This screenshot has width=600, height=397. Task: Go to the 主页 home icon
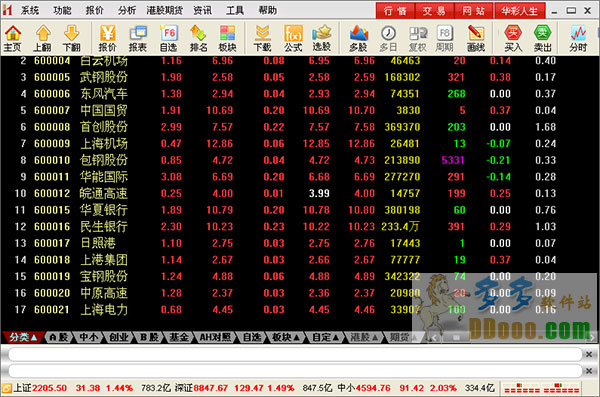(x=13, y=38)
